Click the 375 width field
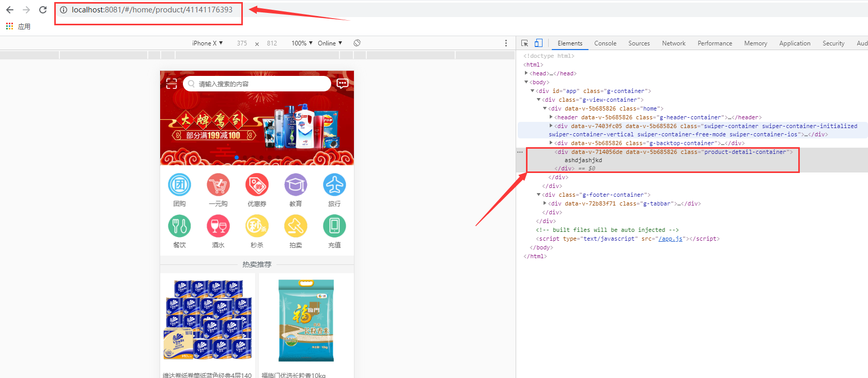 point(242,43)
